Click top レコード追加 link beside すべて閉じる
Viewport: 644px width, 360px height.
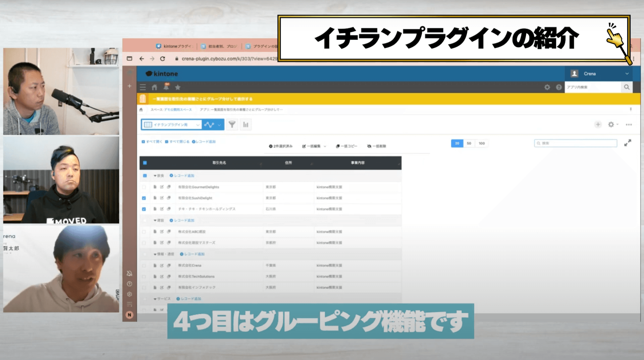(x=204, y=142)
